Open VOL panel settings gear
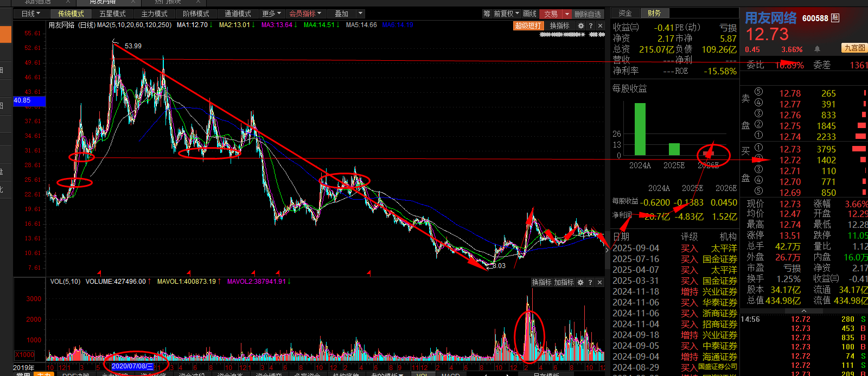868x376 pixels. pos(580,283)
